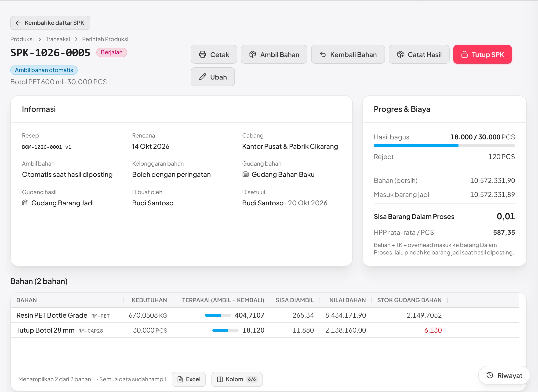Screen dimensions: 538x392
Task: Open the Kolom 6/6 column chooser
Action: (x=237, y=379)
